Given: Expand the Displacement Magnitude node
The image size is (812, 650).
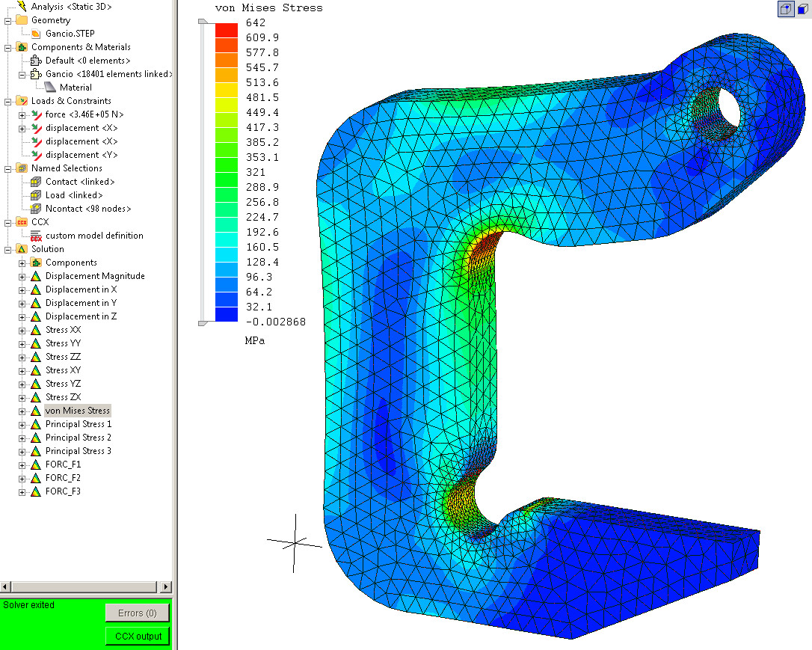Looking at the screenshot, I should [x=22, y=277].
